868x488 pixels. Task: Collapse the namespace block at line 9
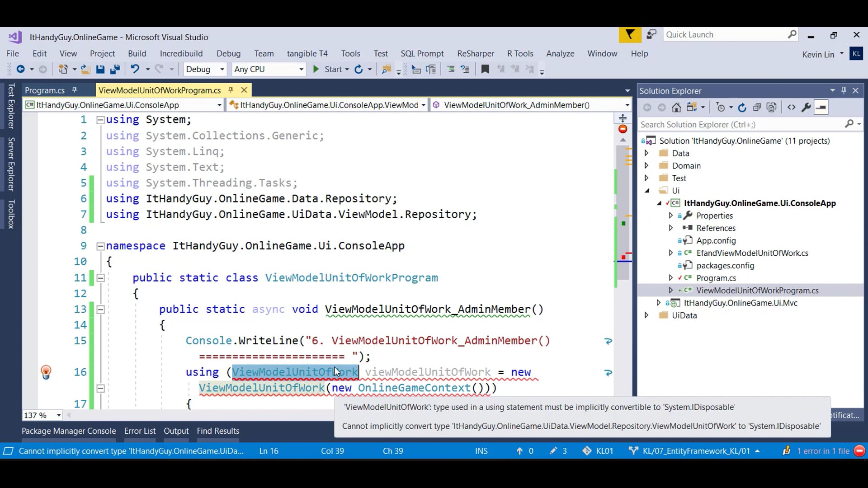[100, 246]
